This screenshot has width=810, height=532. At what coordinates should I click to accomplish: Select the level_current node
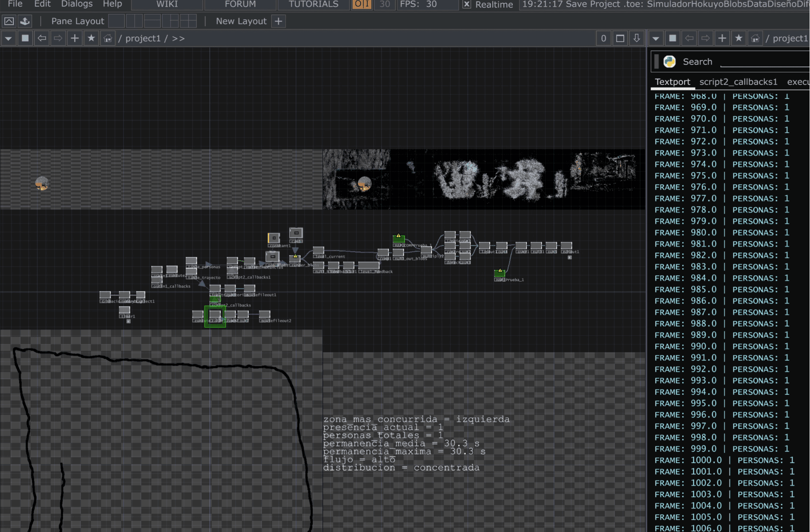point(318,251)
